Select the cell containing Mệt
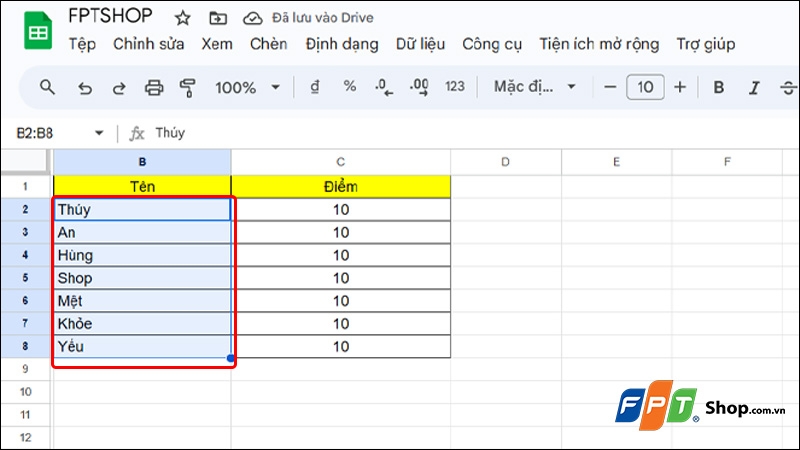This screenshot has width=800, height=450. pos(142,301)
